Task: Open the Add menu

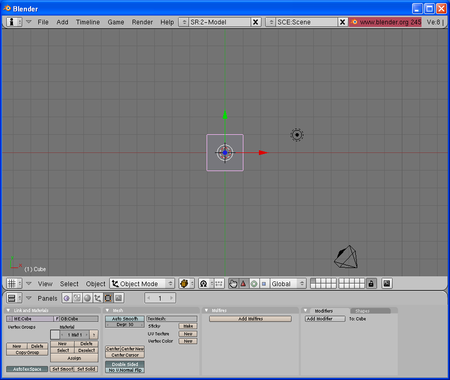Action: [62, 22]
